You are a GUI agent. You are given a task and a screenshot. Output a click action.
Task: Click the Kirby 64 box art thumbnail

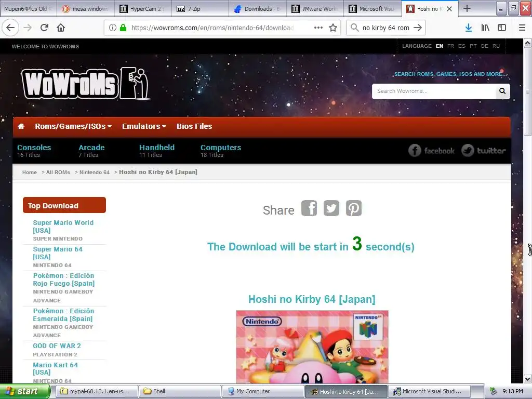tap(312, 347)
